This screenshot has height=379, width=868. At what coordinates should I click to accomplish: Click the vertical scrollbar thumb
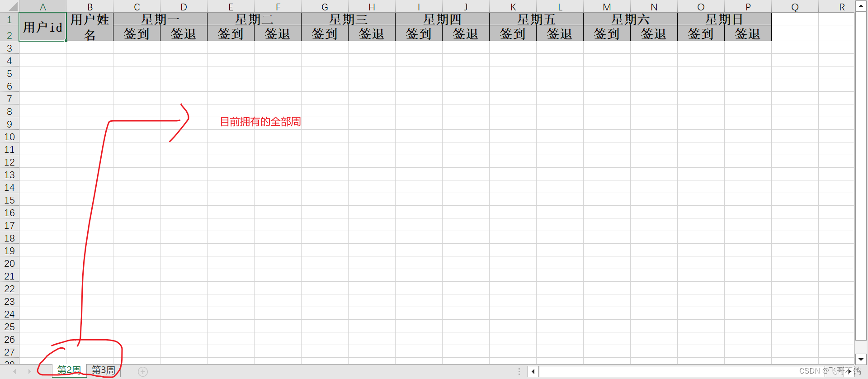[861, 176]
